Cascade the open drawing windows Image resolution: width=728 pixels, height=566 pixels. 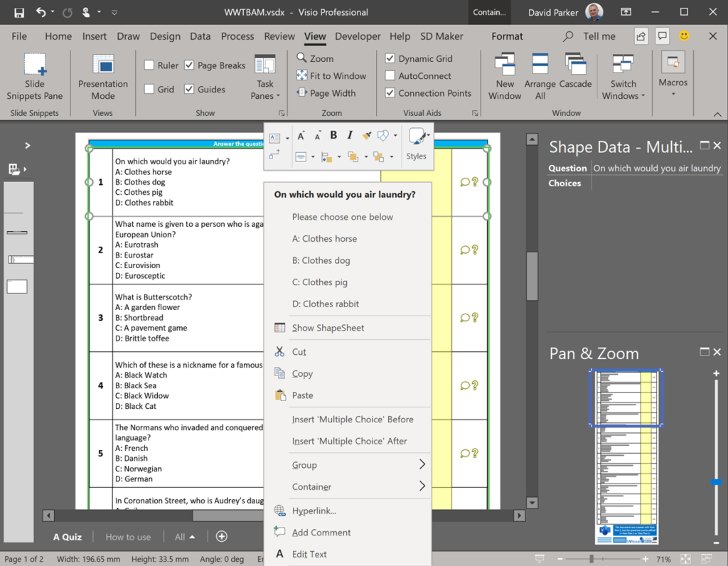[576, 75]
